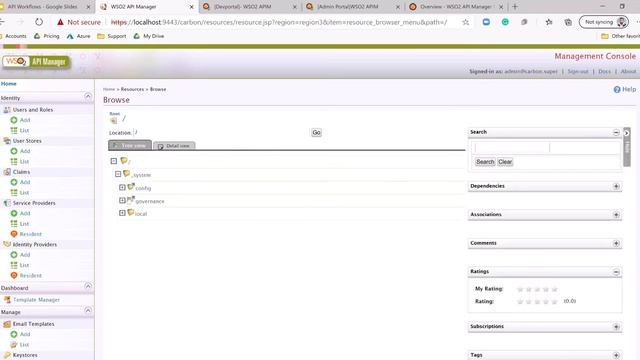Collapse the Manage menu section
Screen dimensions: 640x360
88,311
